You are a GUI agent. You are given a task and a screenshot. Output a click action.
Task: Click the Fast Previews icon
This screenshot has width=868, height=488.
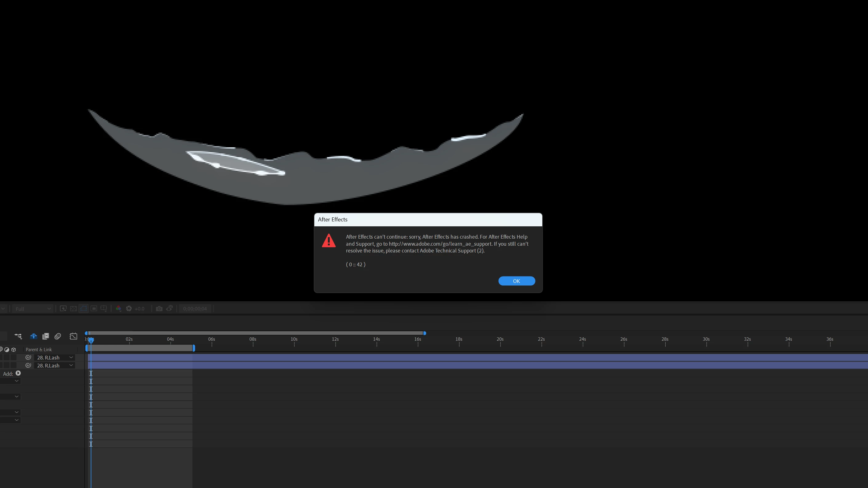click(x=63, y=308)
